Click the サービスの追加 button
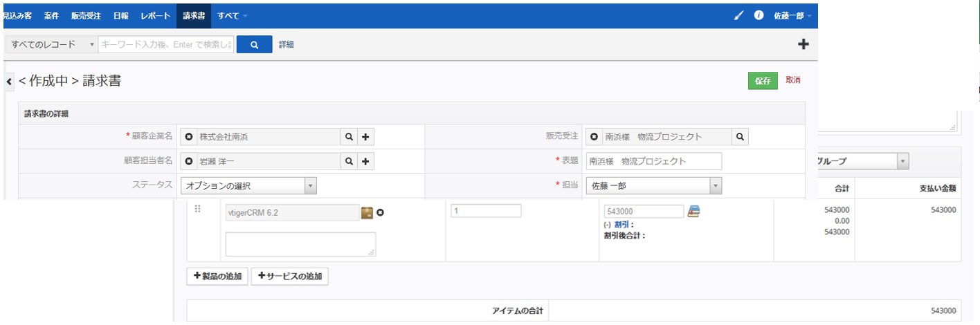Viewport: 980px width, 325px height. pos(289,277)
